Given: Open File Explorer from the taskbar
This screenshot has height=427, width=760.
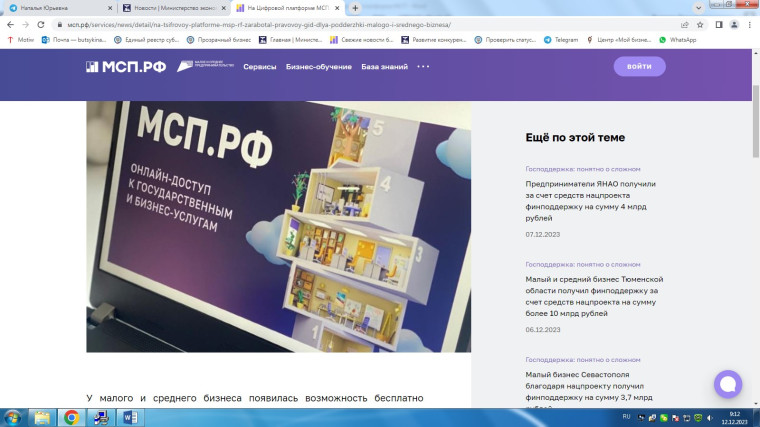Looking at the screenshot, I should click(42, 417).
